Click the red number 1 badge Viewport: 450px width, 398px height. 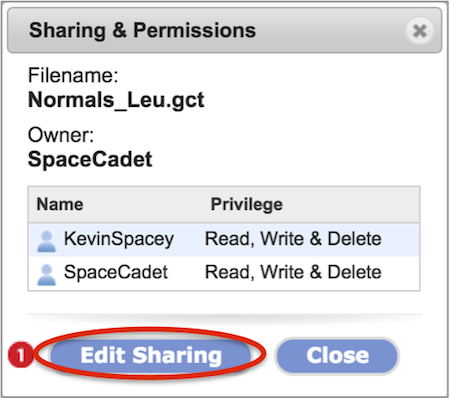click(21, 355)
